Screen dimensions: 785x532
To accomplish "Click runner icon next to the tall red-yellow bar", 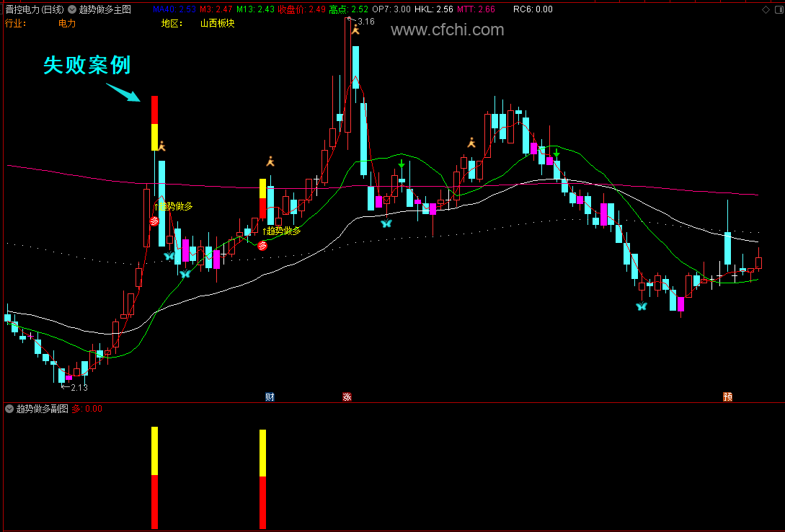I will [x=161, y=146].
